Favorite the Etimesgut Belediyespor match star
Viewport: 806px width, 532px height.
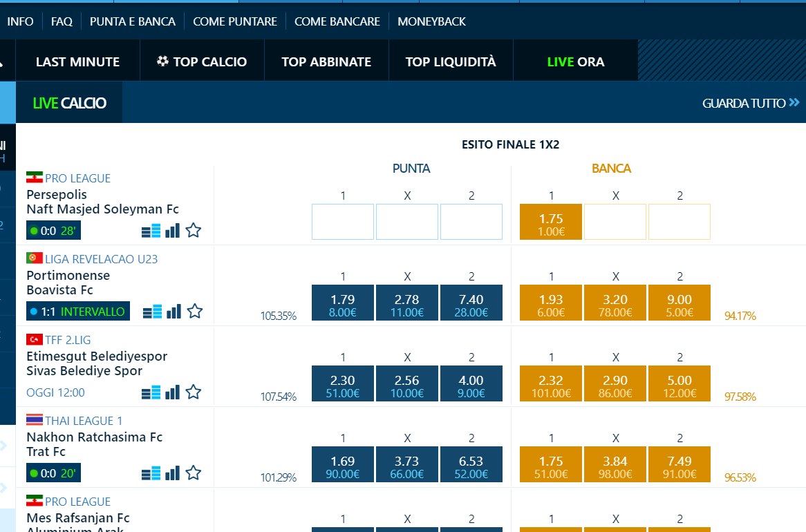[x=194, y=392]
